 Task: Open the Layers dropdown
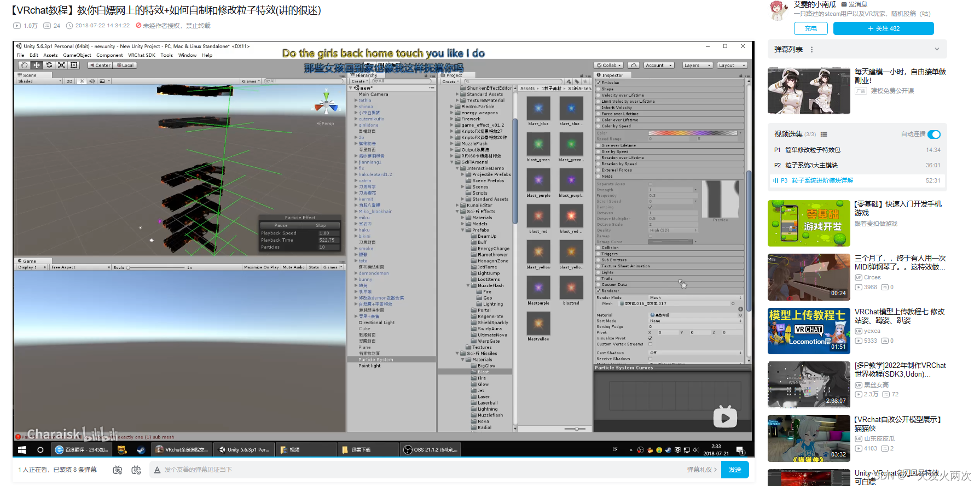coord(697,65)
